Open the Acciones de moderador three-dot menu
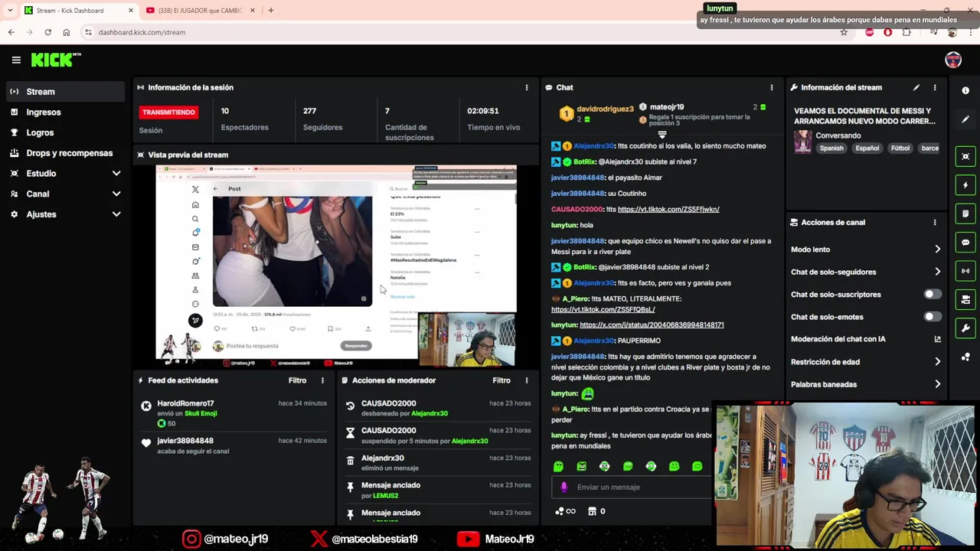Viewport: 980px width, 551px height. coord(527,380)
